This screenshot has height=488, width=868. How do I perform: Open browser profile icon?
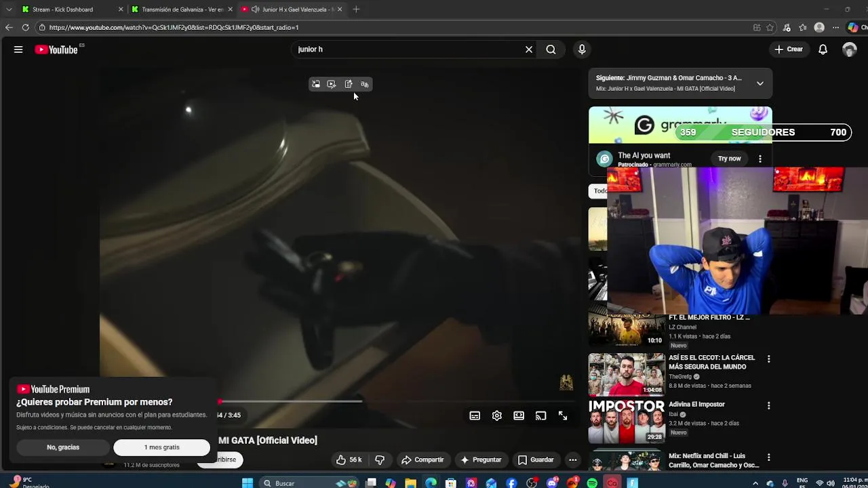819,28
